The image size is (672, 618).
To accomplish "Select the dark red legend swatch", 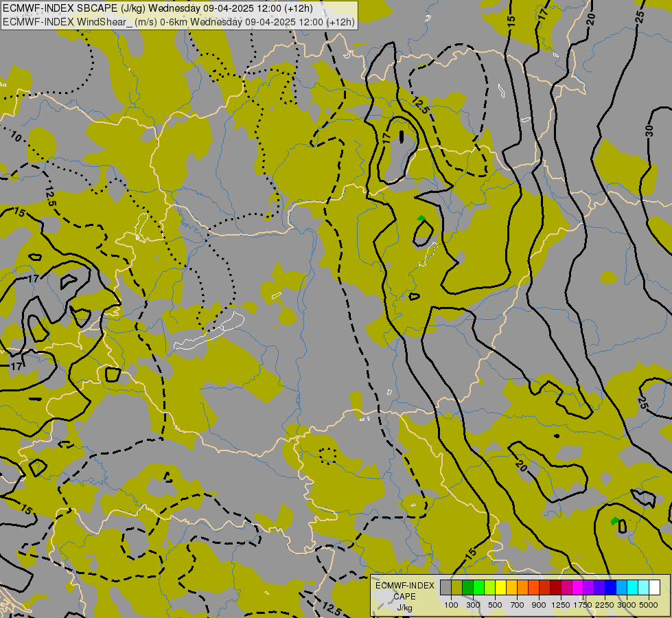I will pos(555,588).
